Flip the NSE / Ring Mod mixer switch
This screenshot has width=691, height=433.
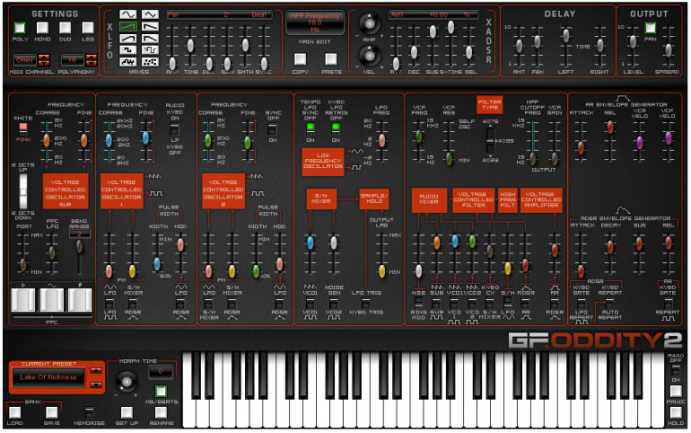click(x=418, y=302)
